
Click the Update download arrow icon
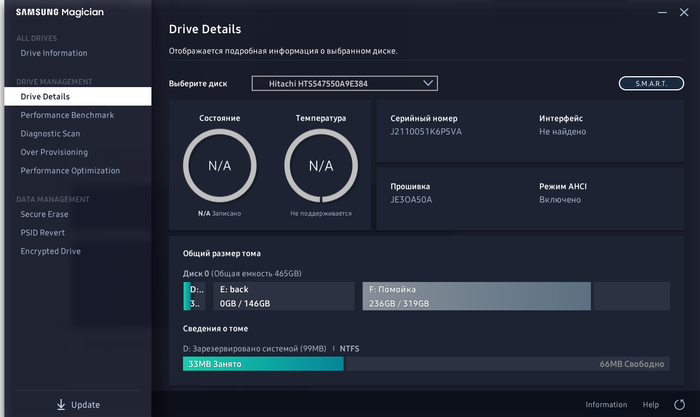pos(61,404)
